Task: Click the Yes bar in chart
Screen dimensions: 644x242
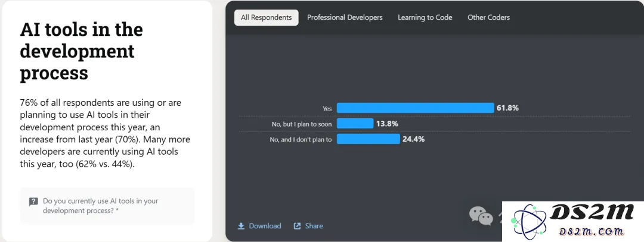Action: pyautogui.click(x=415, y=108)
